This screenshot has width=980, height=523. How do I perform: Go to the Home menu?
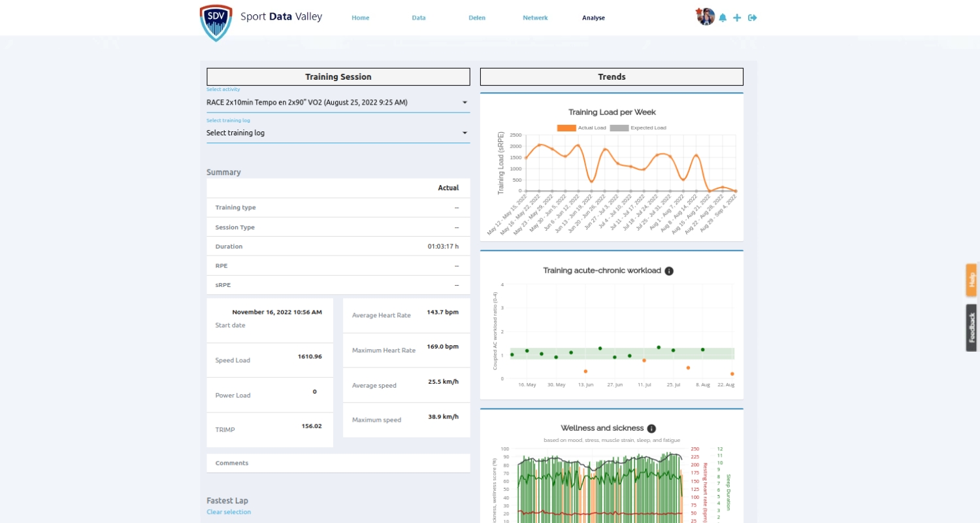click(361, 18)
